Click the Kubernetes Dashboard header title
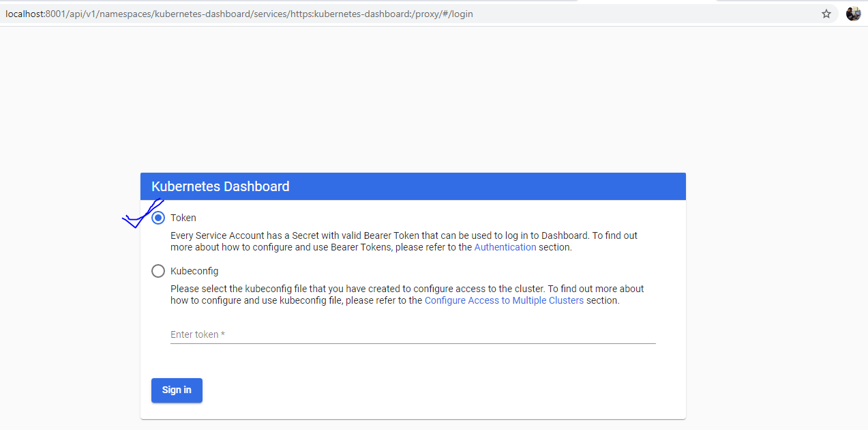 click(x=220, y=186)
